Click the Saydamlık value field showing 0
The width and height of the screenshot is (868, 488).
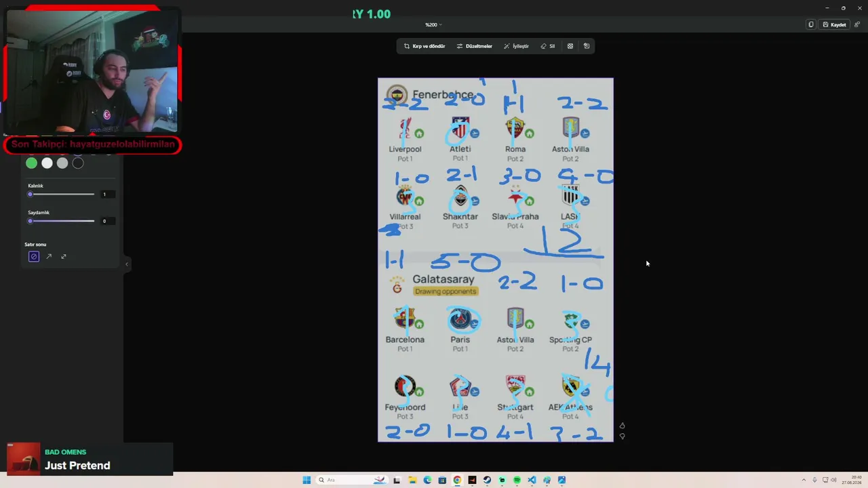(107, 221)
